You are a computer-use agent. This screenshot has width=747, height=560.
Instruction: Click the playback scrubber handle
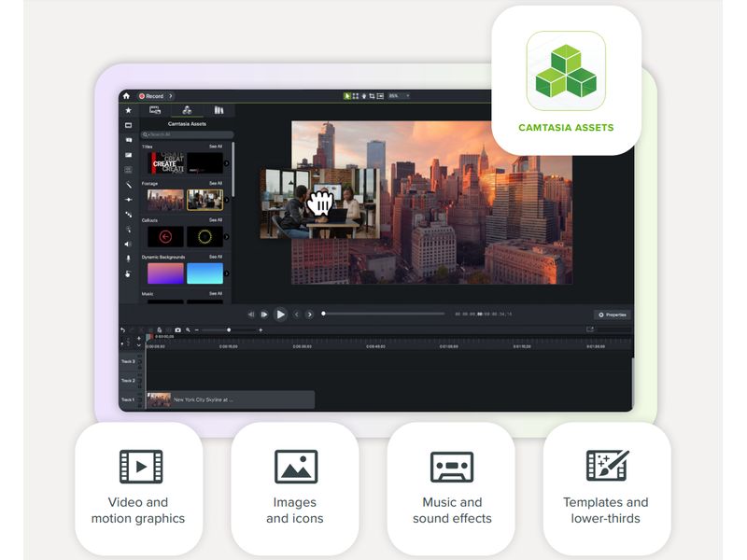coord(323,314)
